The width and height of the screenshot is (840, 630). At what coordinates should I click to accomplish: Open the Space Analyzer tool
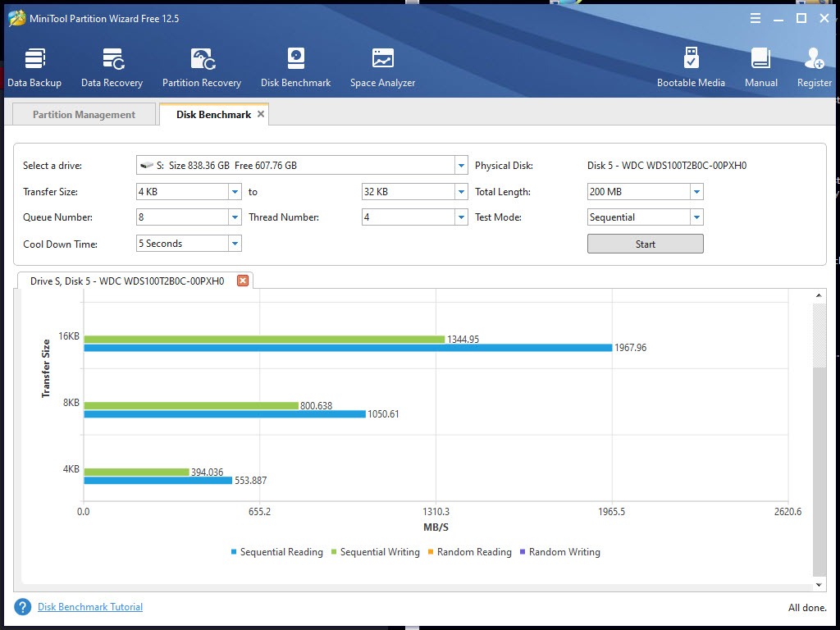tap(382, 67)
